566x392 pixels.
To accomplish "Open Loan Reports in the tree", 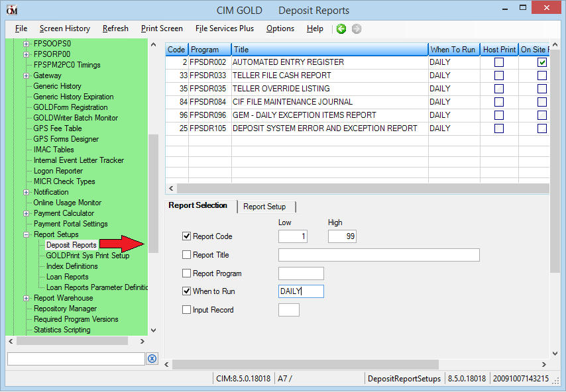I will click(67, 277).
